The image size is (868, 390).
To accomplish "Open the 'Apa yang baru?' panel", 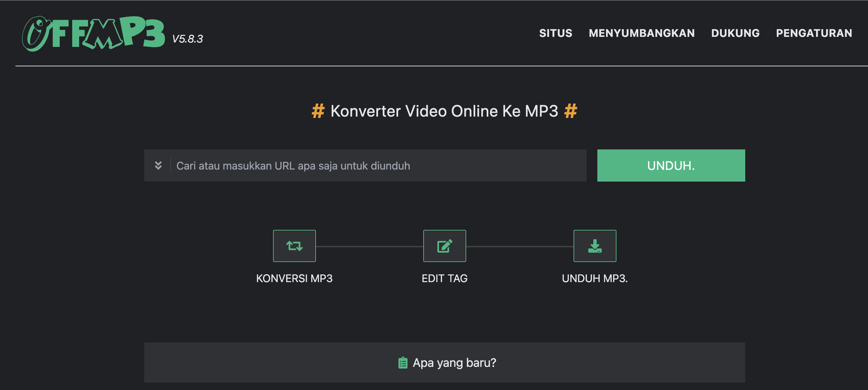I will (x=444, y=363).
